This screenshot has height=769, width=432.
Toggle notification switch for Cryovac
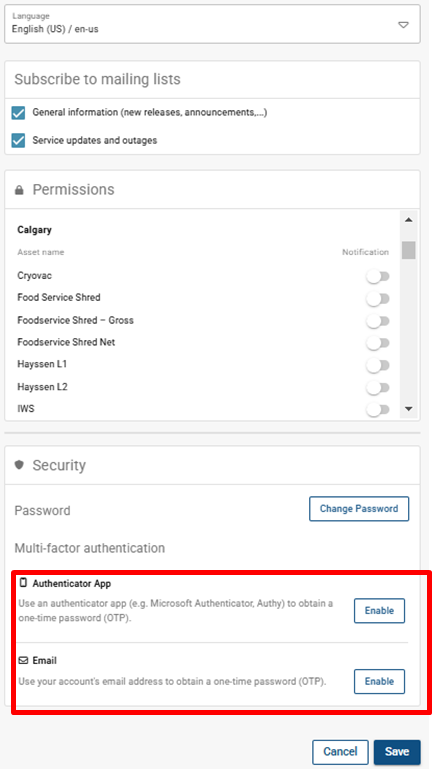click(x=378, y=277)
